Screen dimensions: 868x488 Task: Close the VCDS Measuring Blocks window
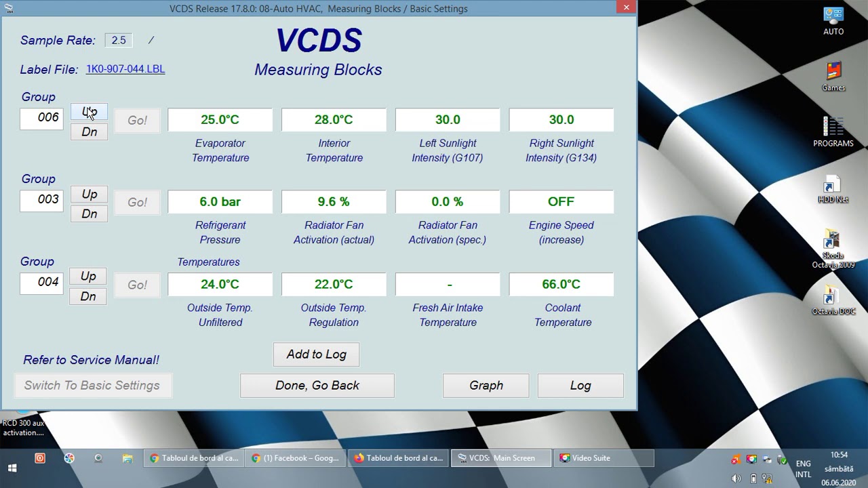(x=626, y=7)
